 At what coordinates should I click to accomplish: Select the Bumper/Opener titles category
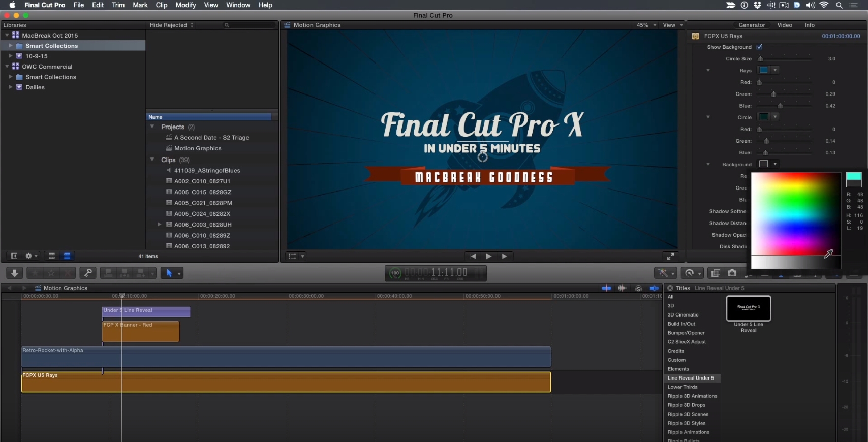click(x=686, y=333)
